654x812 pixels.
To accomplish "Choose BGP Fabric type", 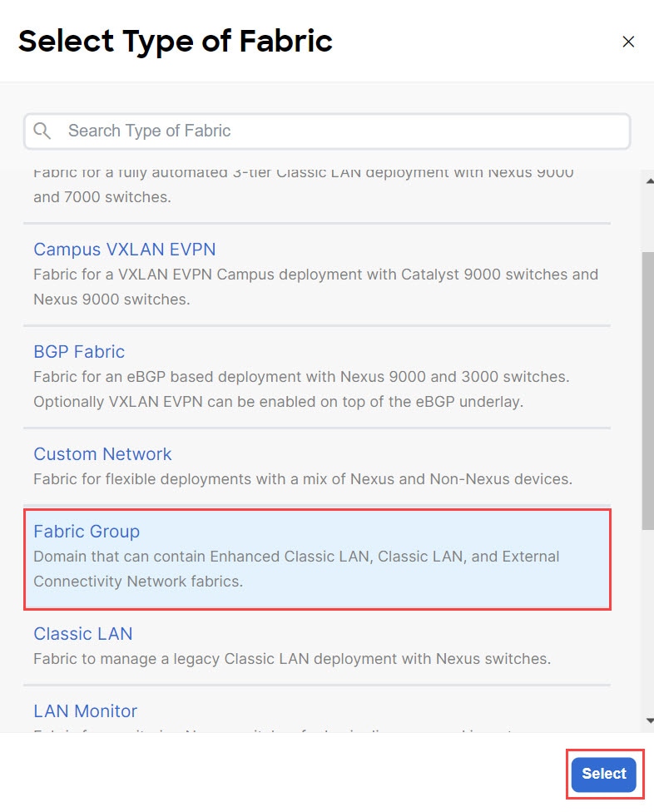I will click(79, 352).
